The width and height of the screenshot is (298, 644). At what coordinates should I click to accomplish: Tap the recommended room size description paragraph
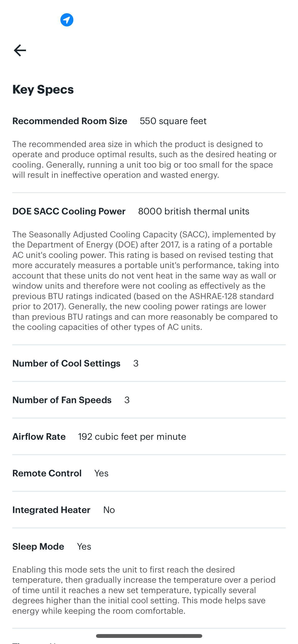[144, 159]
